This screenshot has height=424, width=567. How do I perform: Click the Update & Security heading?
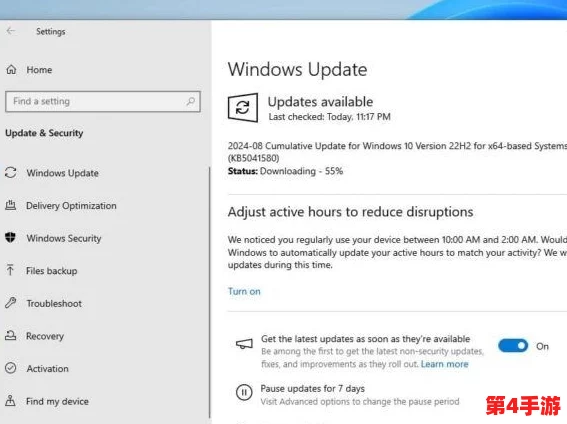point(44,133)
